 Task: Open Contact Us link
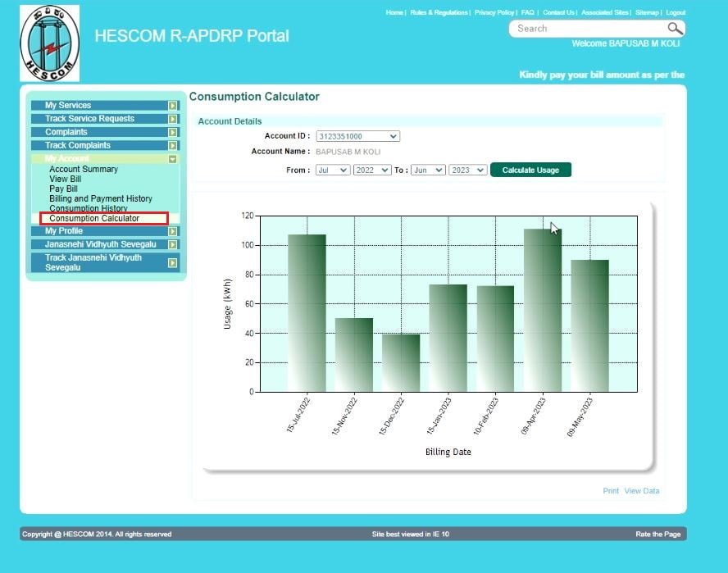pyautogui.click(x=558, y=12)
